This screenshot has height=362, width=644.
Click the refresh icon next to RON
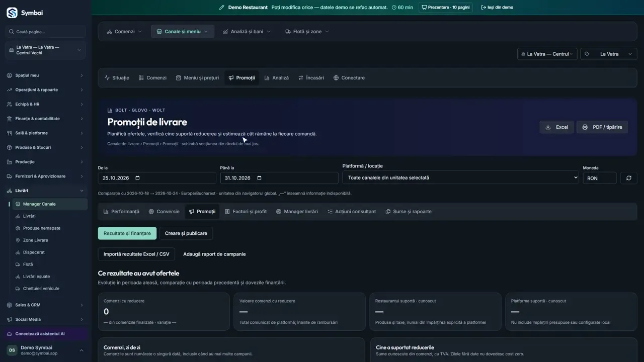click(x=629, y=178)
